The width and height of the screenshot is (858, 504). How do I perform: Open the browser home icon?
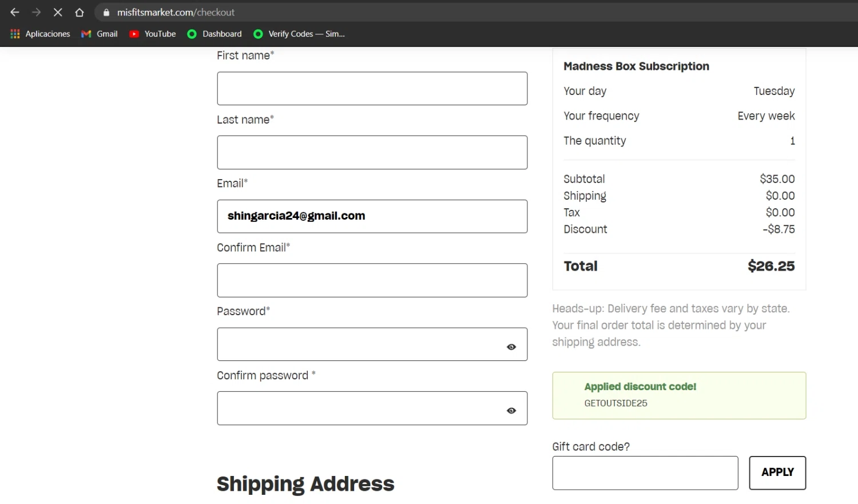[80, 12]
